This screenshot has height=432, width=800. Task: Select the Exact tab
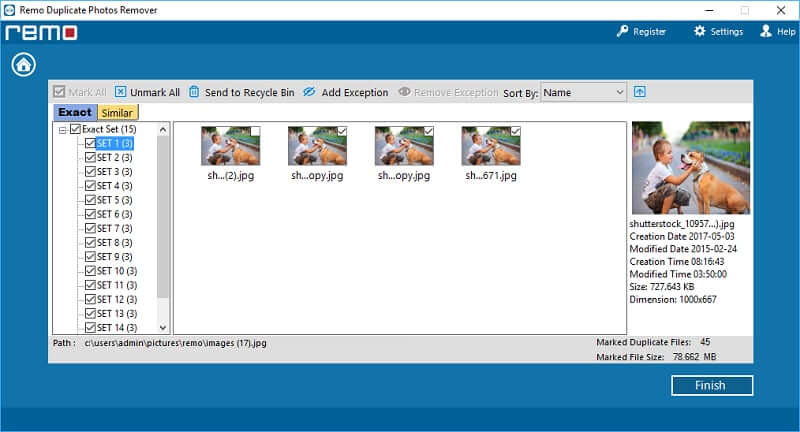click(x=75, y=113)
